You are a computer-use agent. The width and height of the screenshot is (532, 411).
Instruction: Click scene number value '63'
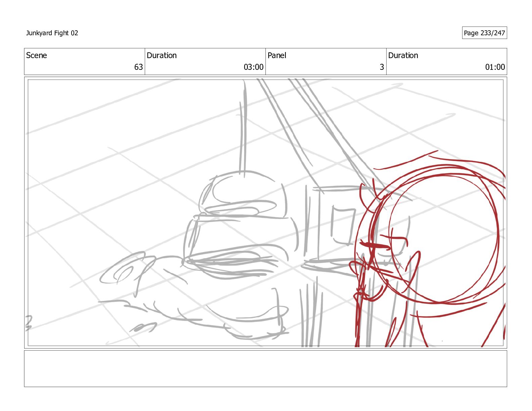coord(139,67)
